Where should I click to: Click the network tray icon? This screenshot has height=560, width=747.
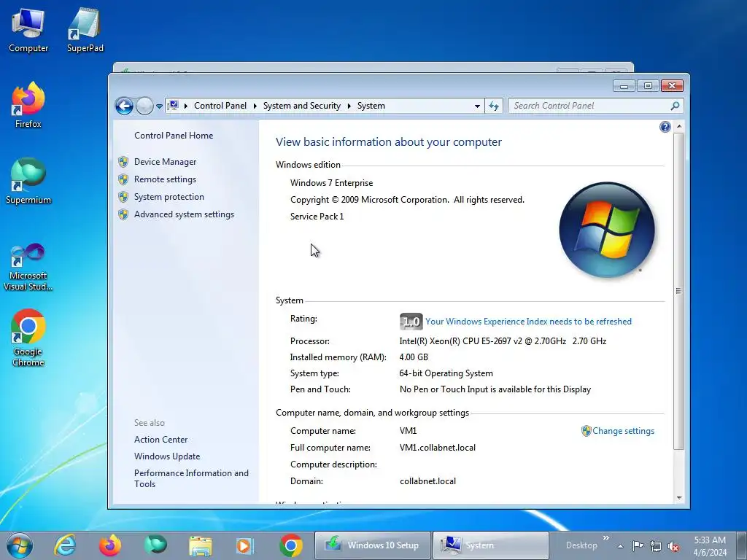pos(656,546)
